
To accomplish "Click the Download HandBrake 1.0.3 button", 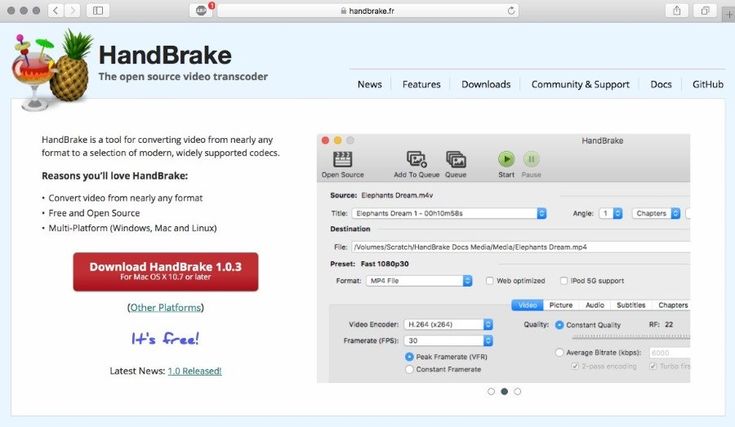I will pyautogui.click(x=165, y=272).
